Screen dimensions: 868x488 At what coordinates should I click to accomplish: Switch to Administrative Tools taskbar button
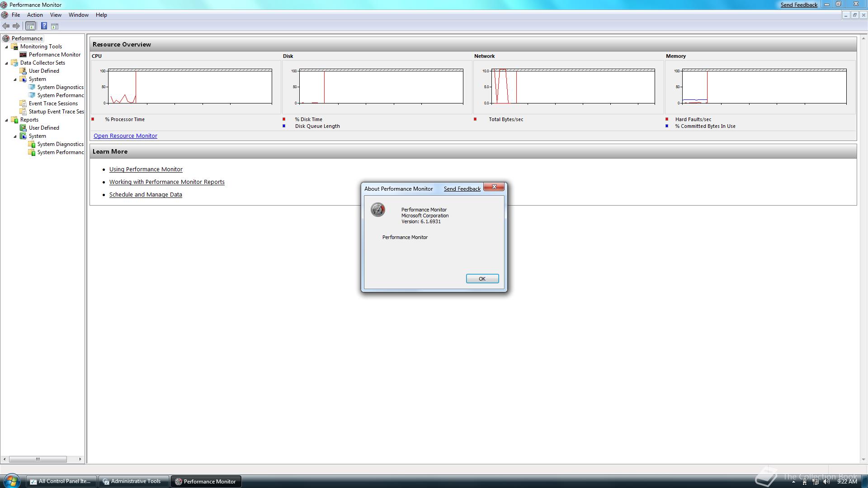pyautogui.click(x=133, y=482)
